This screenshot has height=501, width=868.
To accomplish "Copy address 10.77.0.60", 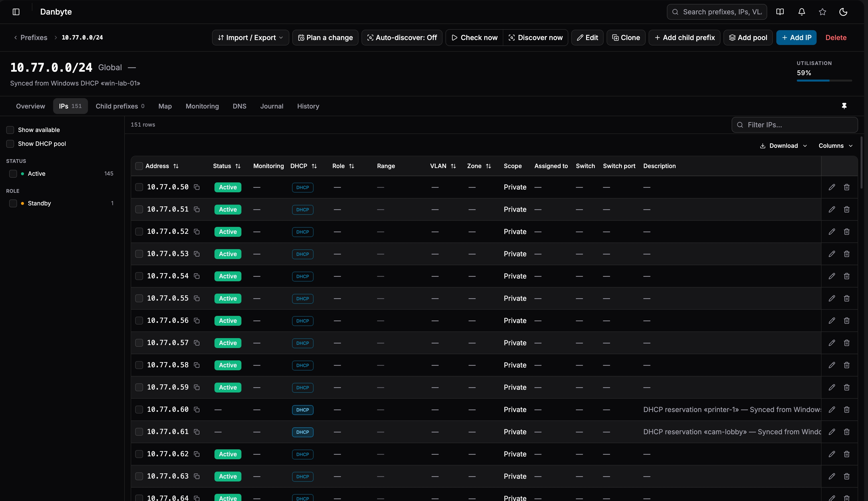I will click(197, 410).
